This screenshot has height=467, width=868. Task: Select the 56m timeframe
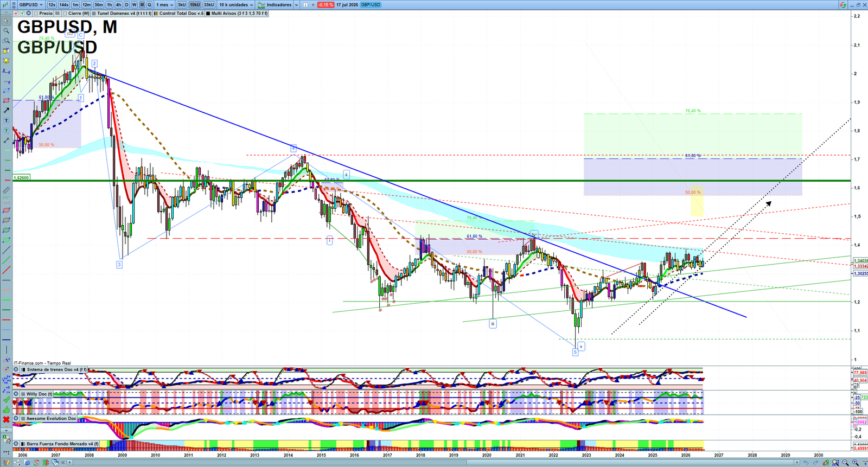[x=99, y=4]
